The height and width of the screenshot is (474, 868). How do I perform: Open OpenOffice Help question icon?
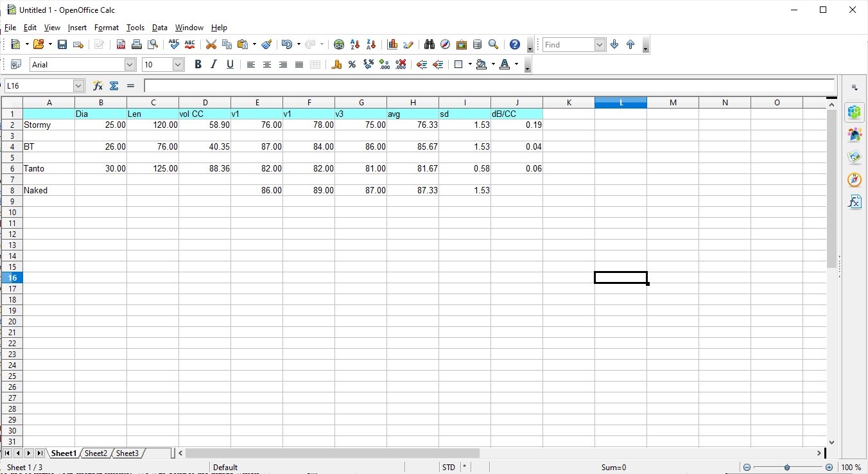click(x=515, y=44)
